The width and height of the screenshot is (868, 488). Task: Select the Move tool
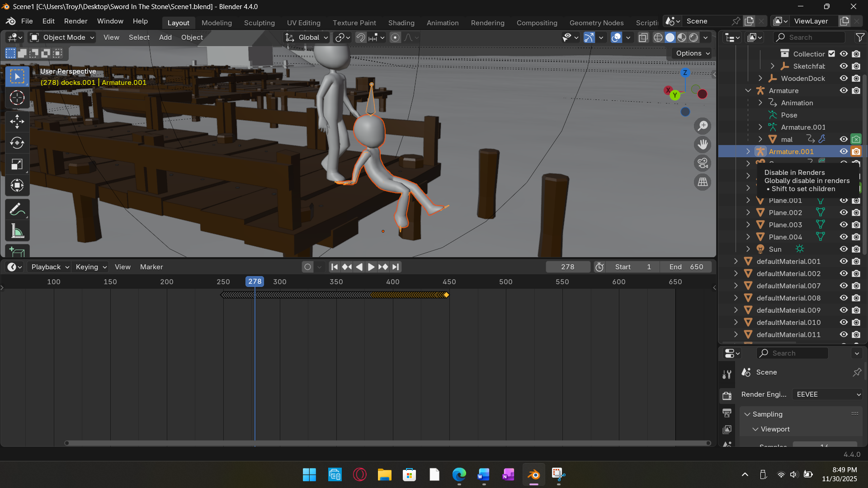pyautogui.click(x=17, y=121)
